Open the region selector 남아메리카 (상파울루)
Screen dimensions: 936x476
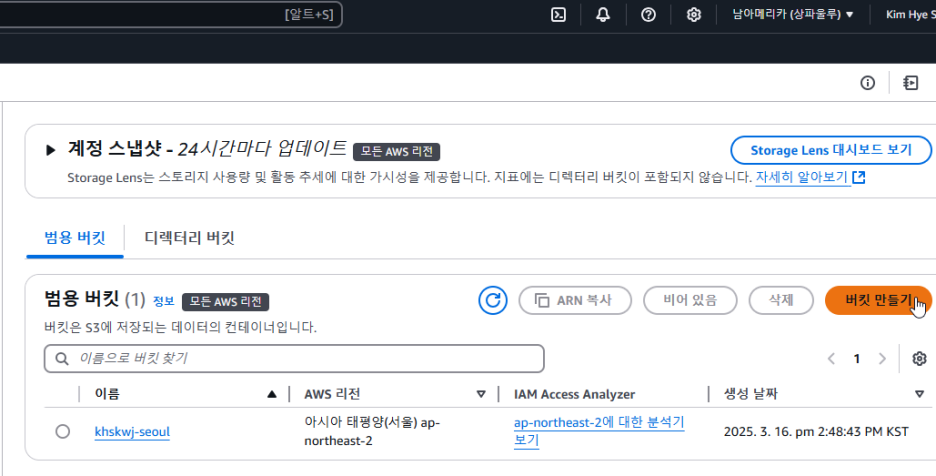tap(793, 14)
